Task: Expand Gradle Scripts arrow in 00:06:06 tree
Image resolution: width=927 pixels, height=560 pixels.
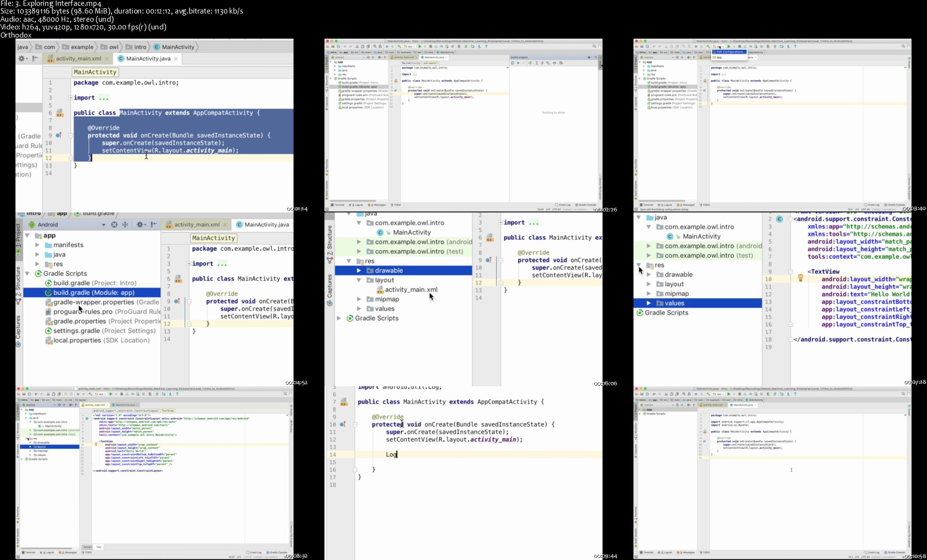Action: 339,318
